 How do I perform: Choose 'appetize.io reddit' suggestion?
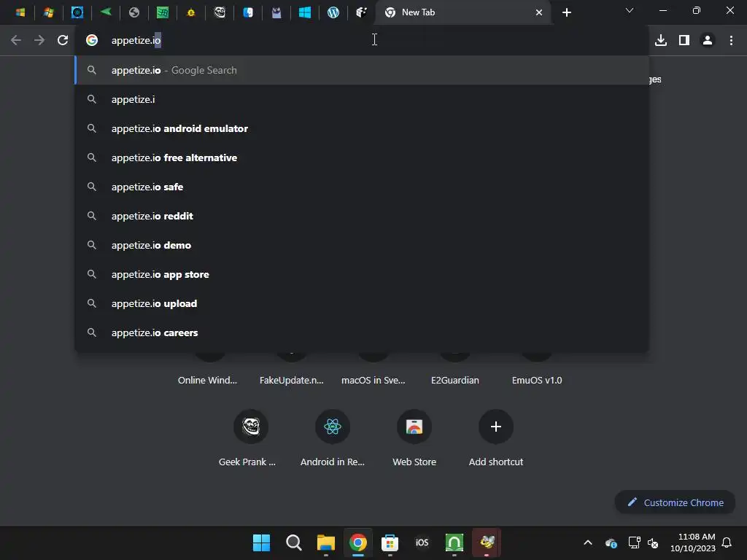362,216
